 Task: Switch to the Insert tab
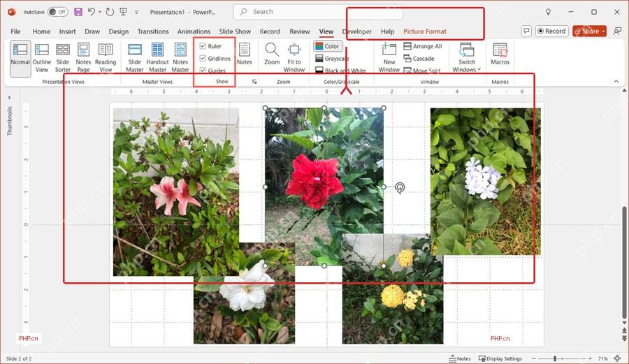(67, 31)
